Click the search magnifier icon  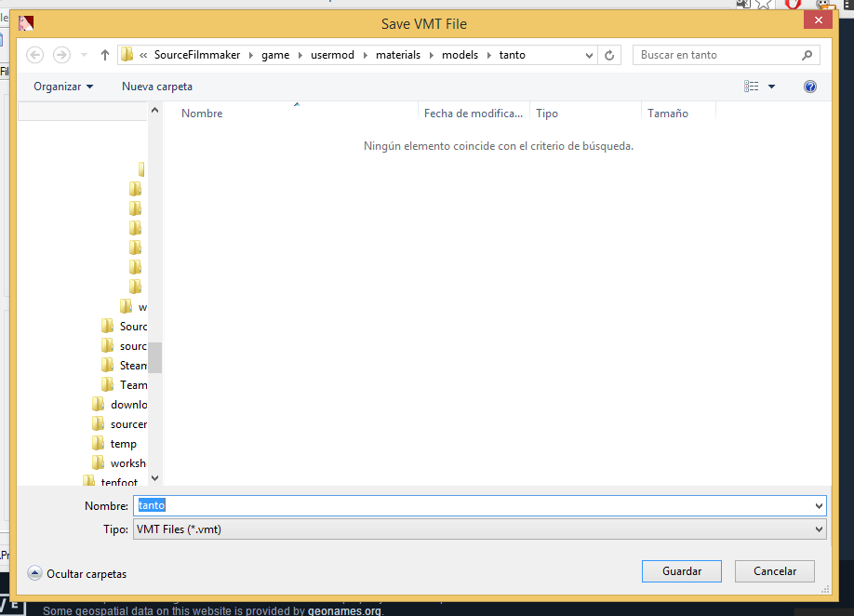pos(807,55)
